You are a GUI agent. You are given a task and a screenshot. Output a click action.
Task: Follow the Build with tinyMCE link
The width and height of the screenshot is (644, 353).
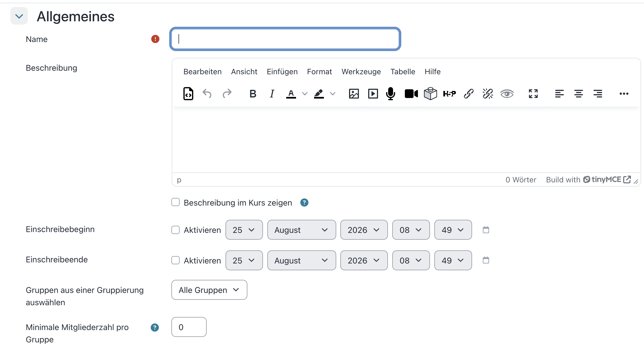click(x=588, y=180)
